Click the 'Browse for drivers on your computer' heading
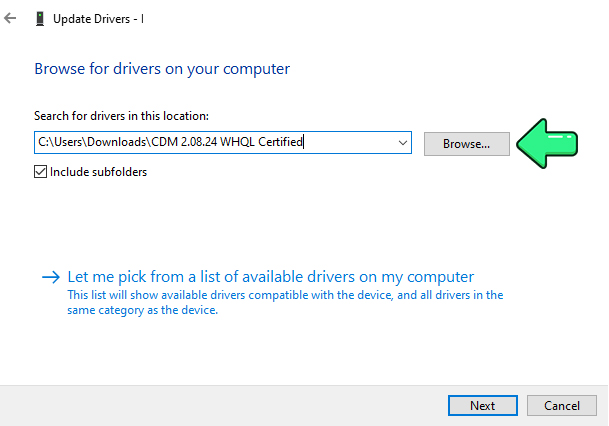The image size is (609, 426). [x=162, y=69]
